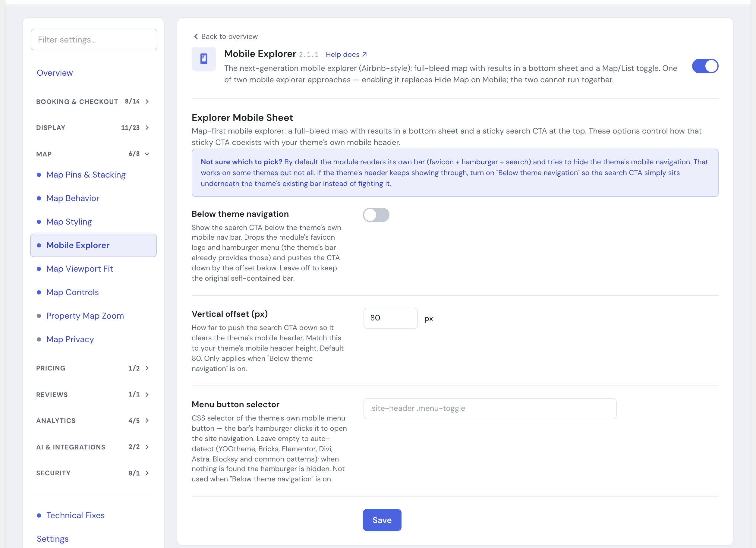Click Back to overview link
The width and height of the screenshot is (756, 548).
coord(226,36)
